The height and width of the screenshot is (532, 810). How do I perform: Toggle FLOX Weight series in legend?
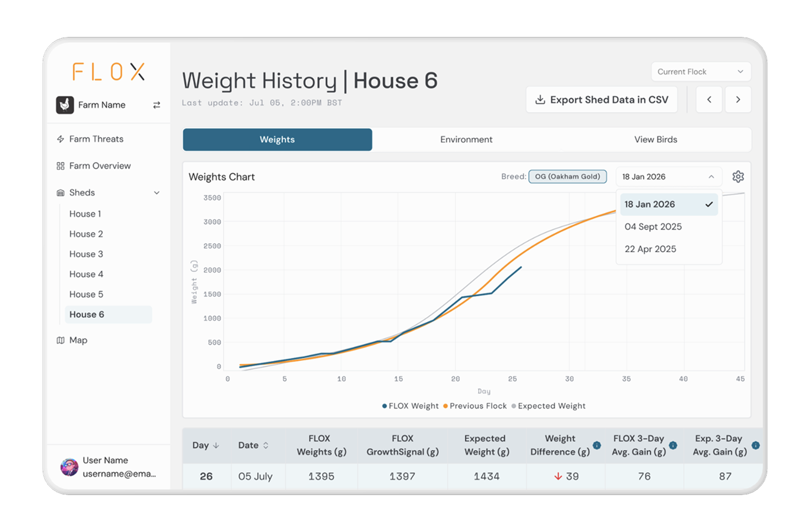[x=410, y=406]
